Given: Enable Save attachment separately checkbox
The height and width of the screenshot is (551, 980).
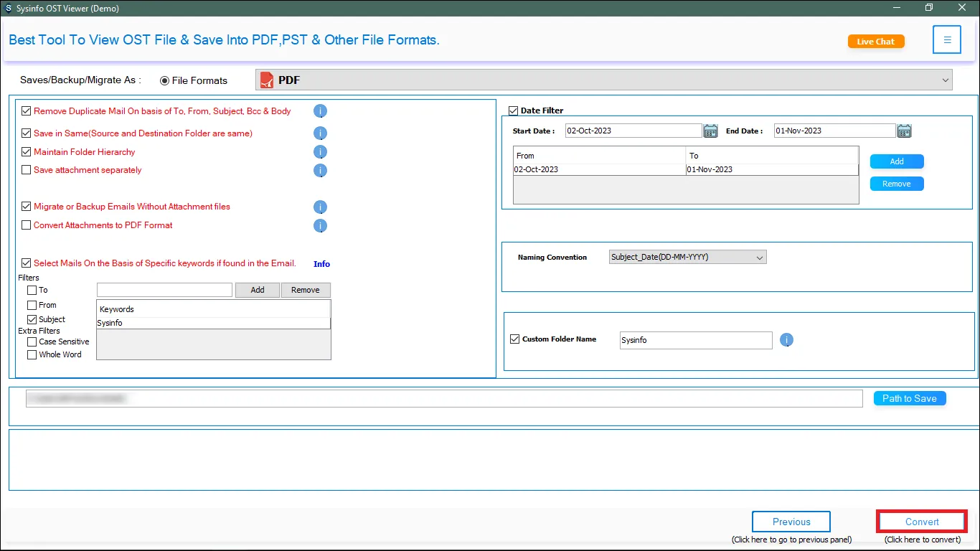Looking at the screenshot, I should (27, 170).
